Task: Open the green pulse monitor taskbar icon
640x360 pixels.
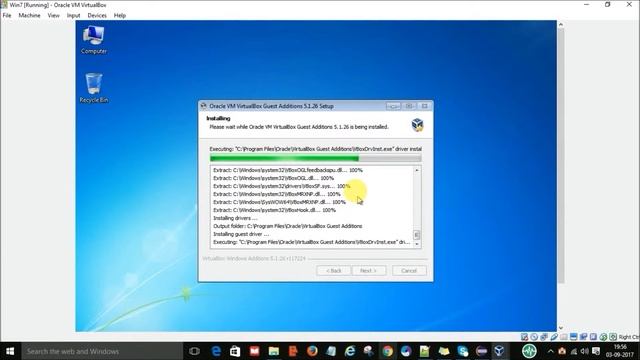Action: pyautogui.click(x=529, y=351)
